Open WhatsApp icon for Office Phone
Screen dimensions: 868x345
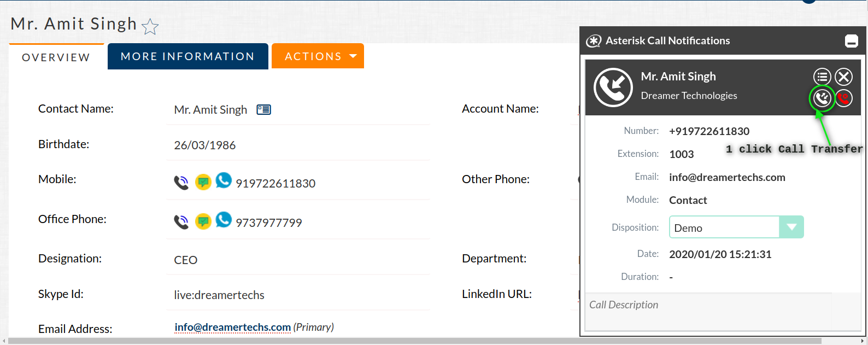point(224,219)
